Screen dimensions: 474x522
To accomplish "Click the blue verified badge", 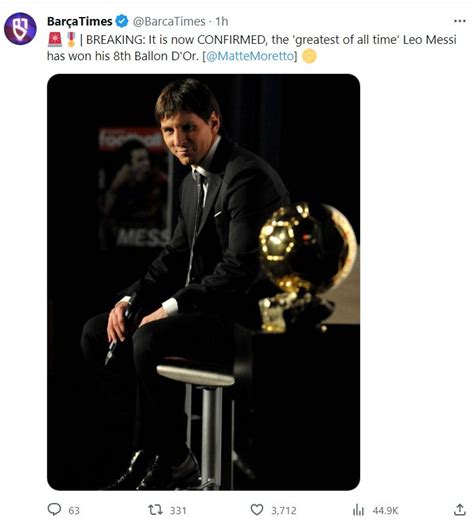I will (x=122, y=21).
